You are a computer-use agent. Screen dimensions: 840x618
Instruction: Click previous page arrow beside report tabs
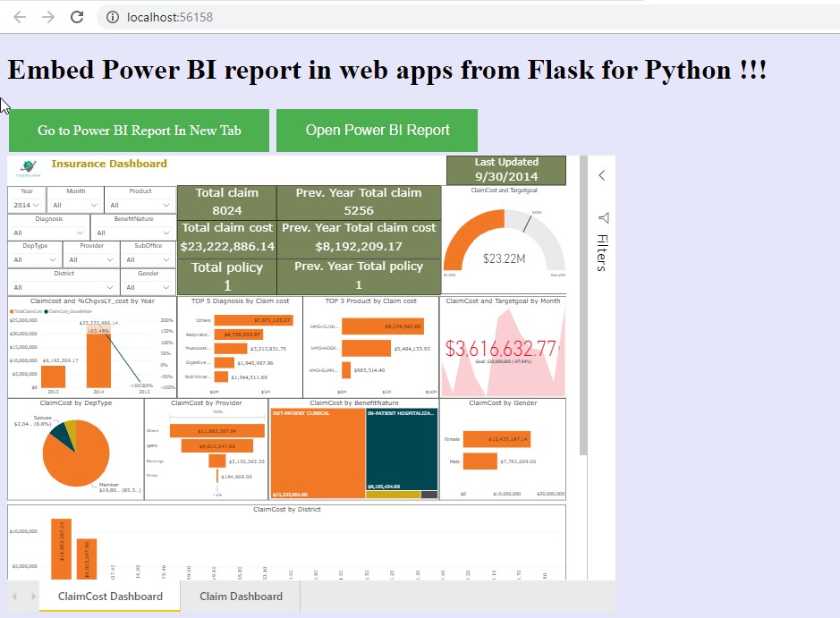pos(15,597)
